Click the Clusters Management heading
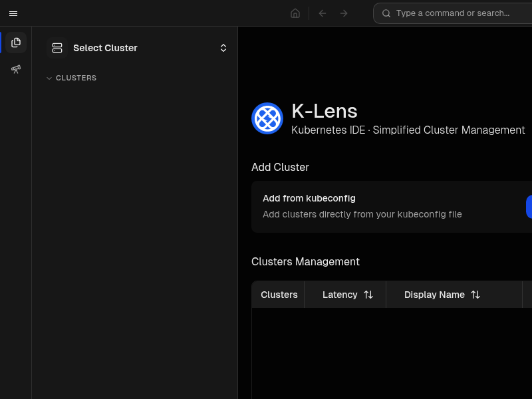Screen dimensions: 532x399 [305, 261]
